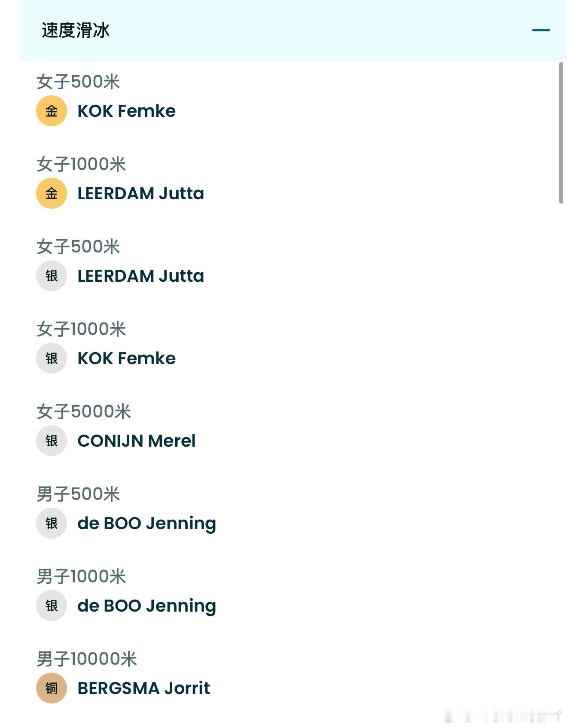The width and height of the screenshot is (567, 728).
Task: Click gold medal icon beside LEERDAM Jutta
Action: (x=52, y=193)
